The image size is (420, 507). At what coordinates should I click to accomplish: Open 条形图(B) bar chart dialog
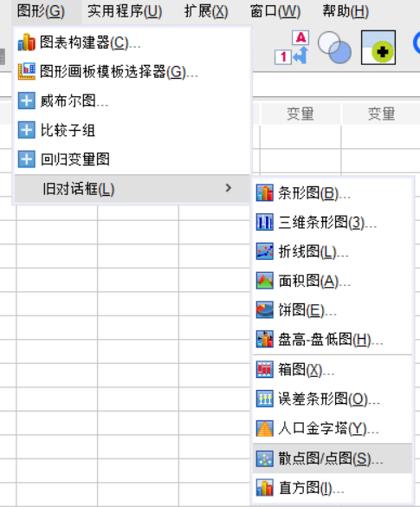tap(333, 193)
